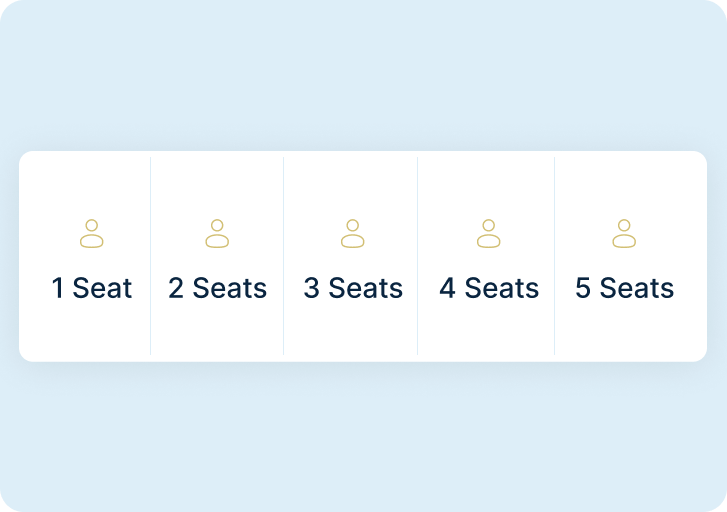
Task: Click the word Seats in 2 Seats
Action: 230,288
